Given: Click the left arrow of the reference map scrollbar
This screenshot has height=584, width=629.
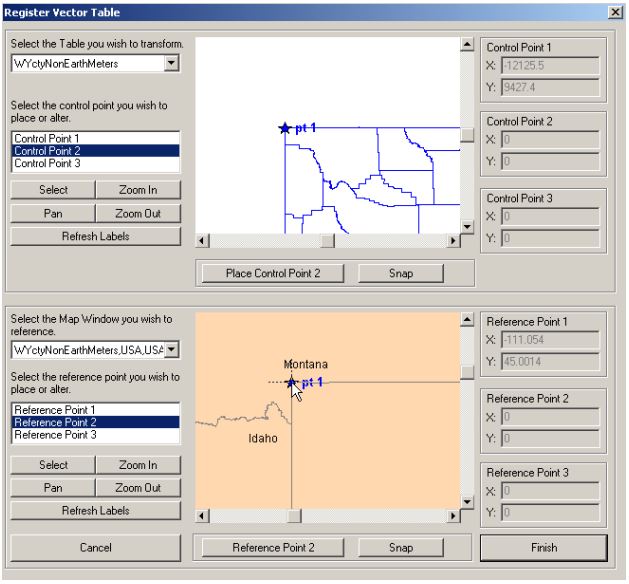Looking at the screenshot, I should tap(202, 516).
